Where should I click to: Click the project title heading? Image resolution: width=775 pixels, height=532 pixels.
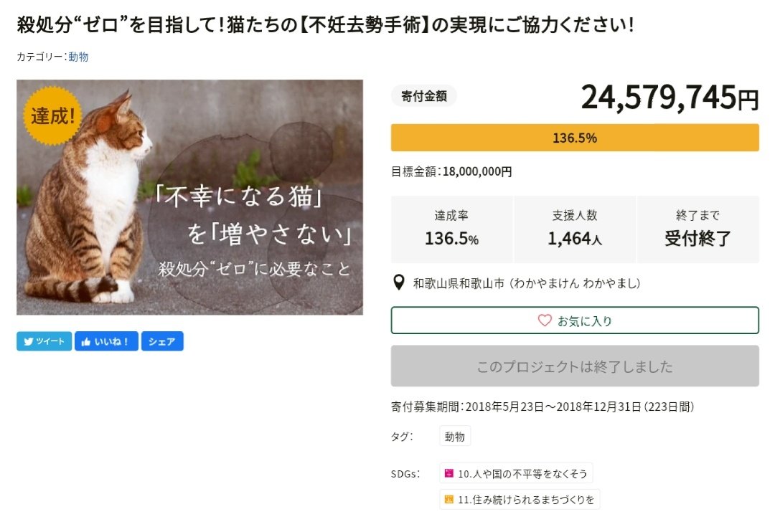pyautogui.click(x=325, y=26)
